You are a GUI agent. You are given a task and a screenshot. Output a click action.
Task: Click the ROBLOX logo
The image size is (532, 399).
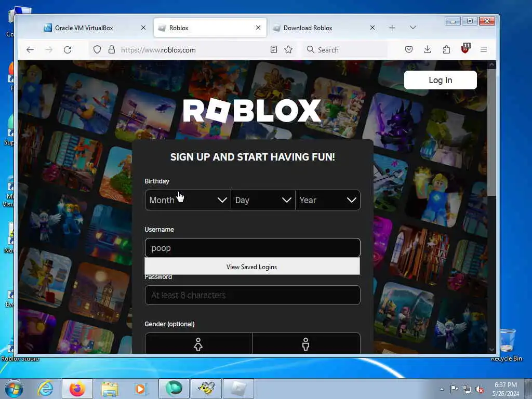pos(252,110)
